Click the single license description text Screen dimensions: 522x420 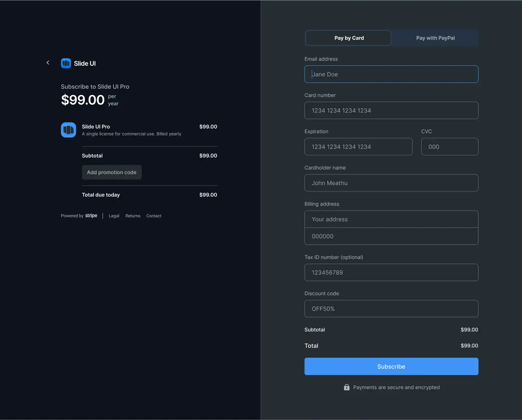(132, 134)
